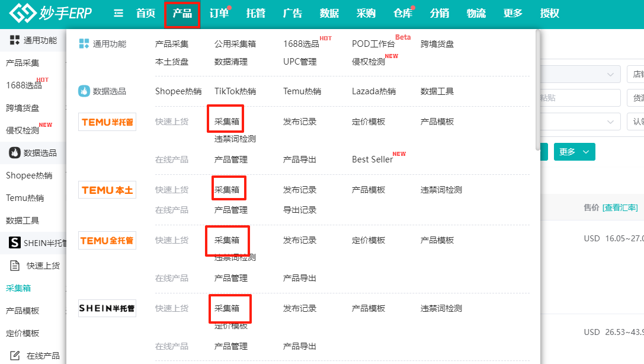
Task: Select the 仓库 top navigation item
Action: pyautogui.click(x=403, y=13)
